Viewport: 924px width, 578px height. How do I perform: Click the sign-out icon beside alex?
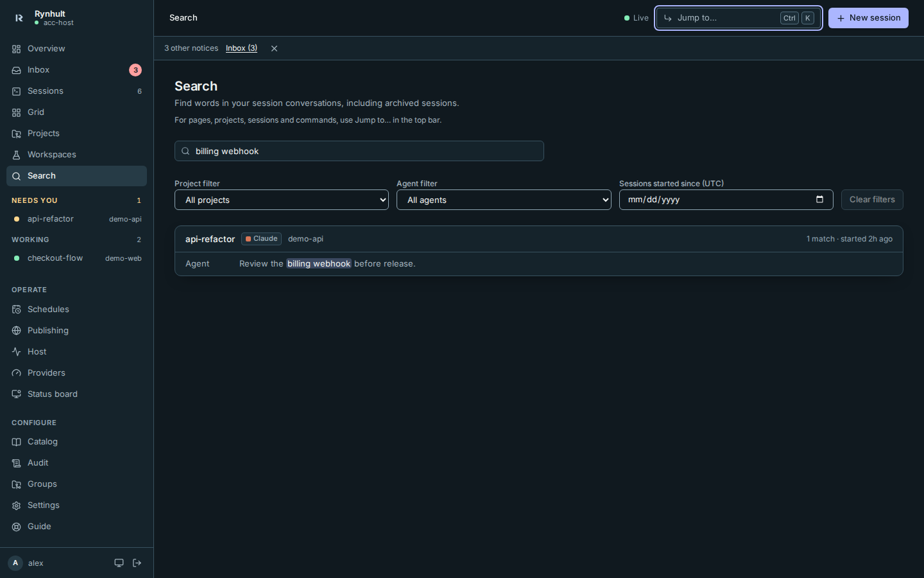coord(137,563)
